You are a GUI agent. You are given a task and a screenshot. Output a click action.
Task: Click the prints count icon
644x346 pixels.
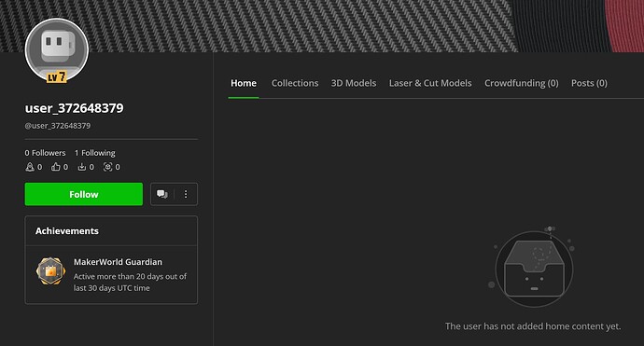pyautogui.click(x=107, y=167)
